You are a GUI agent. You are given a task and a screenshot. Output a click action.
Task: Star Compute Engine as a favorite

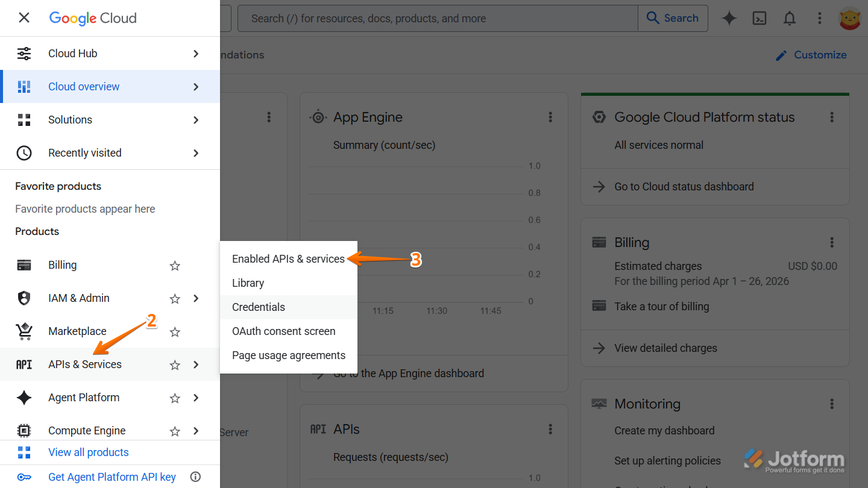click(x=175, y=431)
